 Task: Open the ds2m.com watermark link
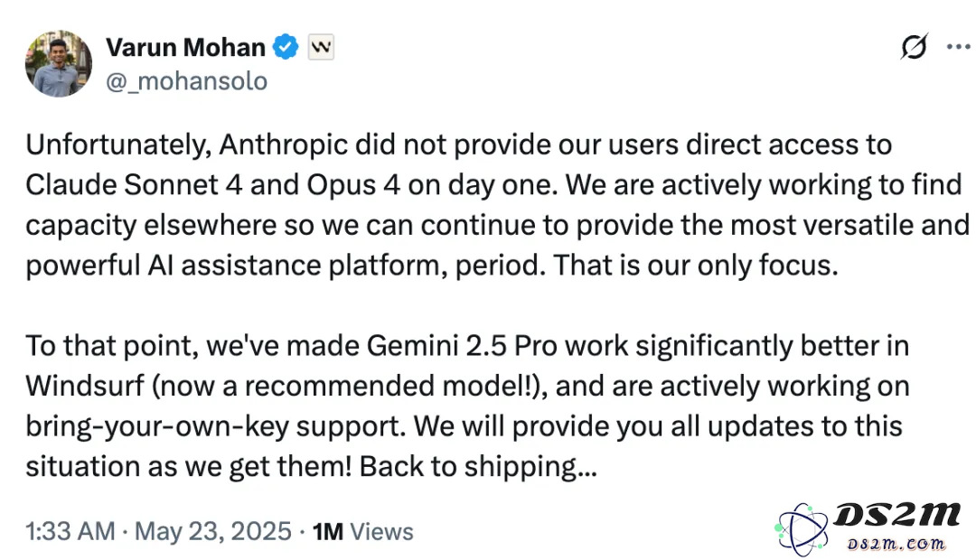click(x=896, y=544)
